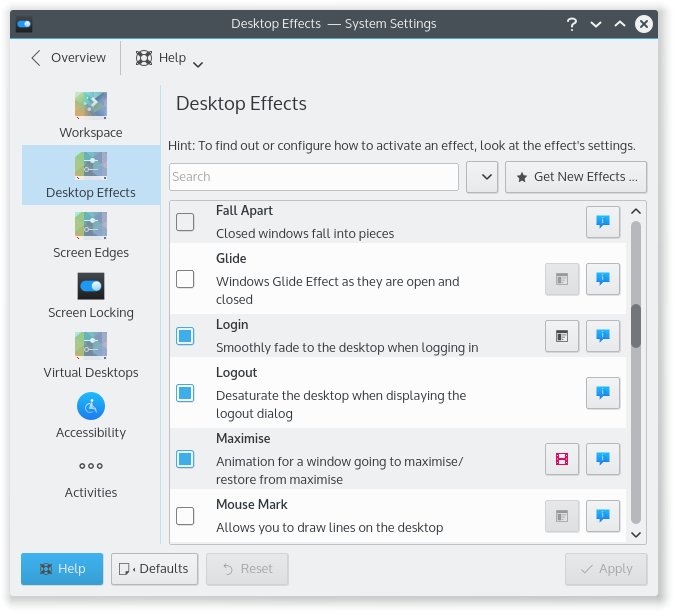The width and height of the screenshot is (674, 612).
Task: Open Screen Edges settings
Action: tap(91, 236)
